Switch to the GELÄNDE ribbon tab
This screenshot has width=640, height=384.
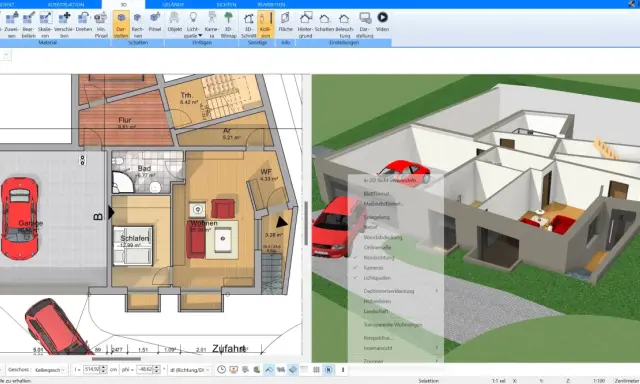173,4
